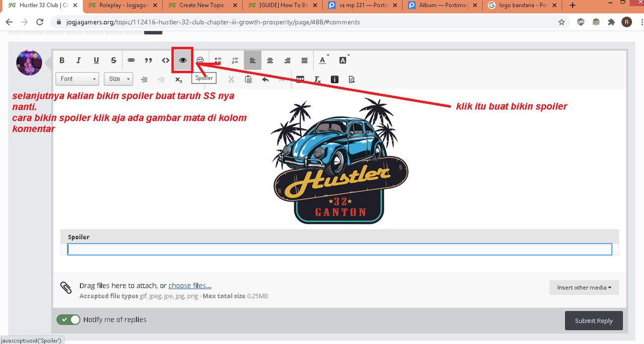Switch to the Roleplay - Jogjagamers tab
The image size is (644, 344).
point(122,5)
